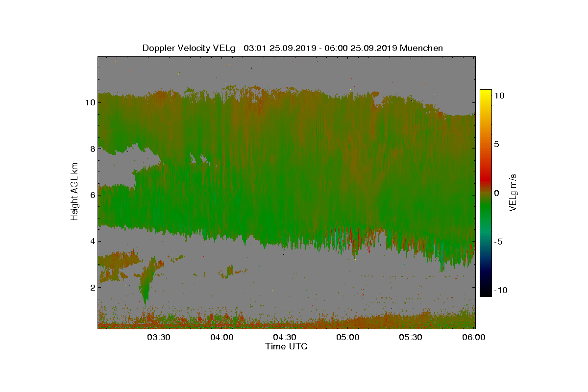Click the colorbar tick label 0
This screenshot has height=392, width=588.
[497, 193]
